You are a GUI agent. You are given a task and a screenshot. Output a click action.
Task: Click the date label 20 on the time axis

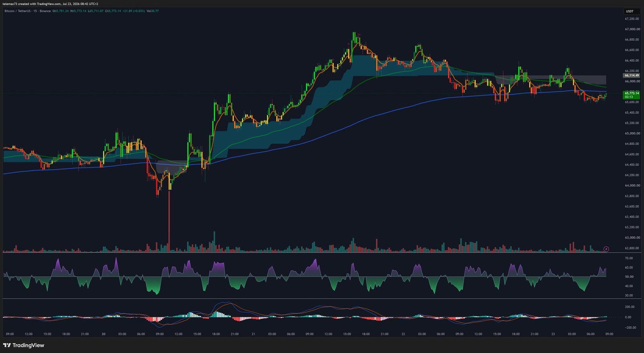coord(103,334)
